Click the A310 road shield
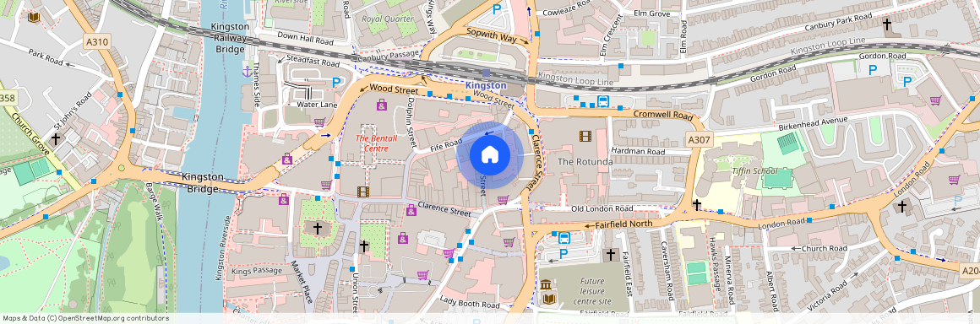 [97, 42]
